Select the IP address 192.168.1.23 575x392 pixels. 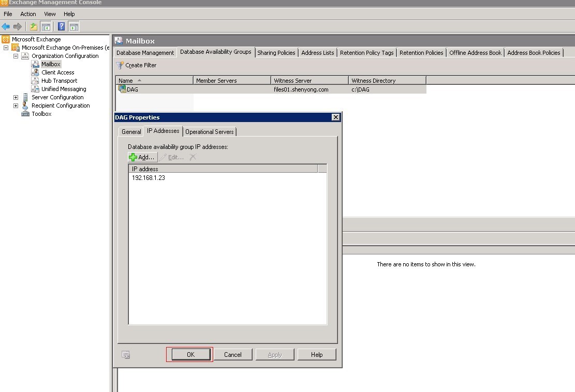point(149,178)
